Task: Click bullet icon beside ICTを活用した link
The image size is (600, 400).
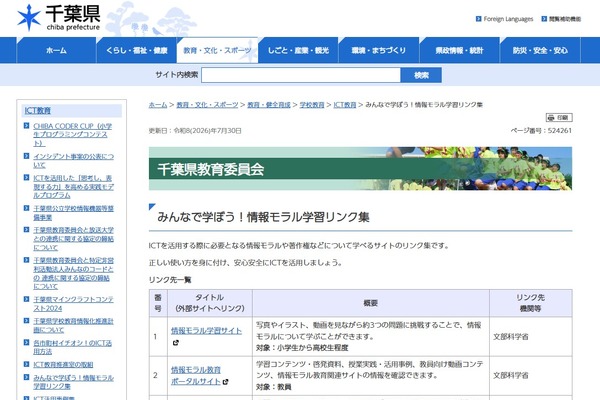Action: click(26, 178)
